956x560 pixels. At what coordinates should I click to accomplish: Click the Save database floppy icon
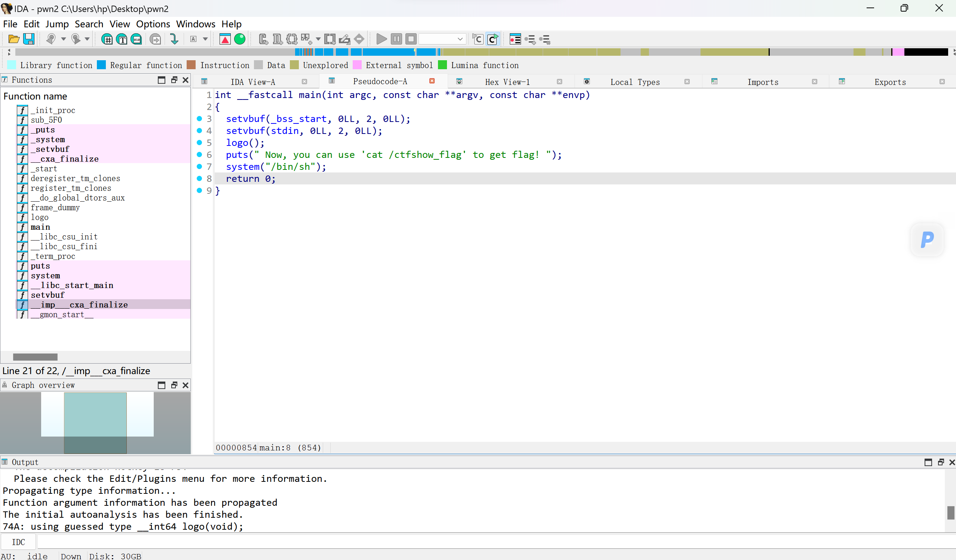tap(29, 39)
